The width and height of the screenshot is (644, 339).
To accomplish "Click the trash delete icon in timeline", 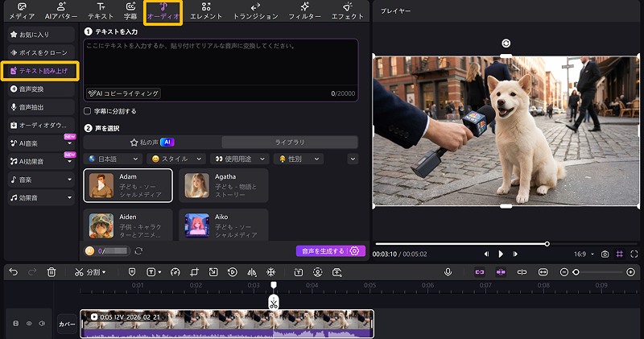I will [52, 272].
